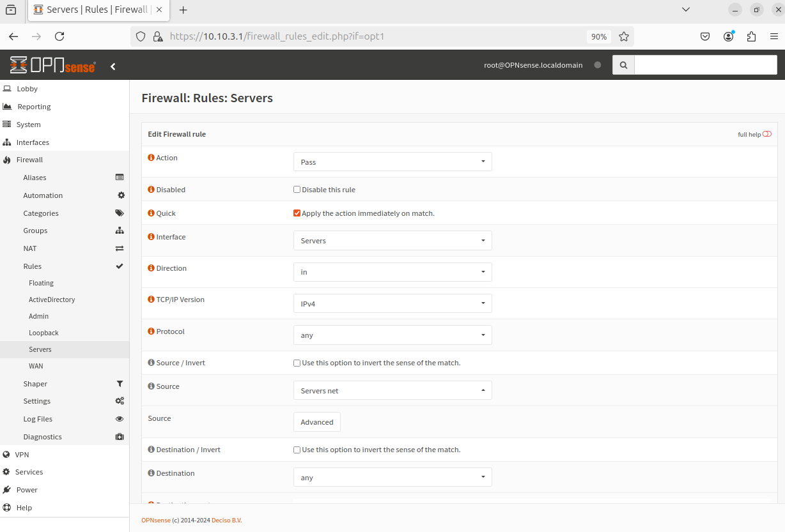Open the Floating rules menu item

[x=41, y=283]
